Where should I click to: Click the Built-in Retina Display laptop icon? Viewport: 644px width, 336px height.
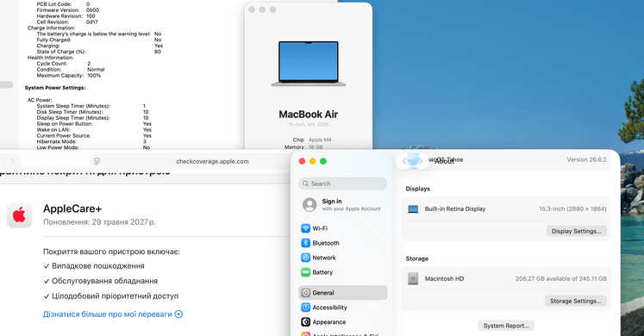413,209
